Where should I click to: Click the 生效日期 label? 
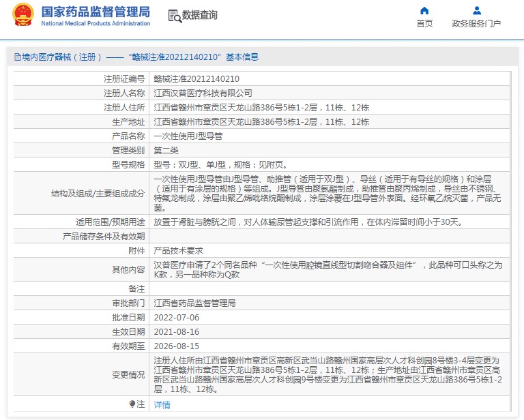point(128,332)
